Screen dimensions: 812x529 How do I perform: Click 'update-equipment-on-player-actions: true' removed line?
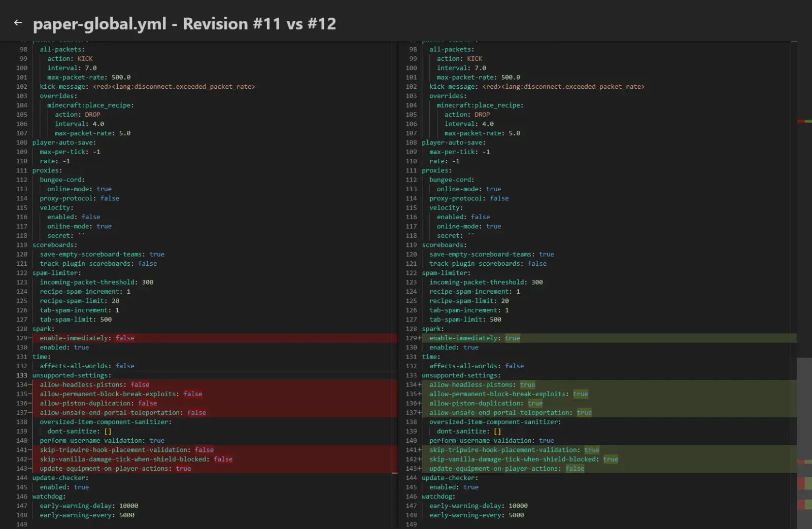coord(115,469)
